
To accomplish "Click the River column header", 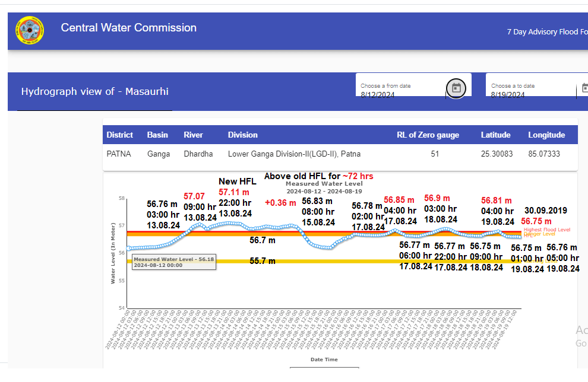I will [193, 135].
